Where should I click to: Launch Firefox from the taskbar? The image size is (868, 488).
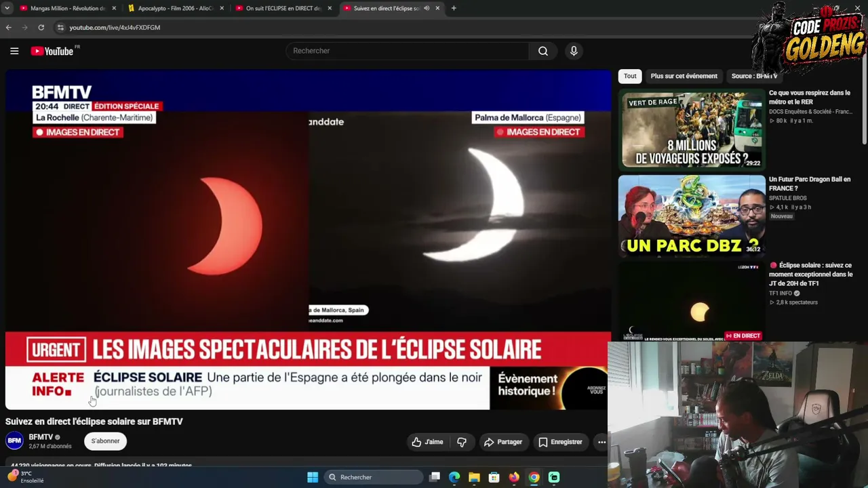pyautogui.click(x=514, y=477)
